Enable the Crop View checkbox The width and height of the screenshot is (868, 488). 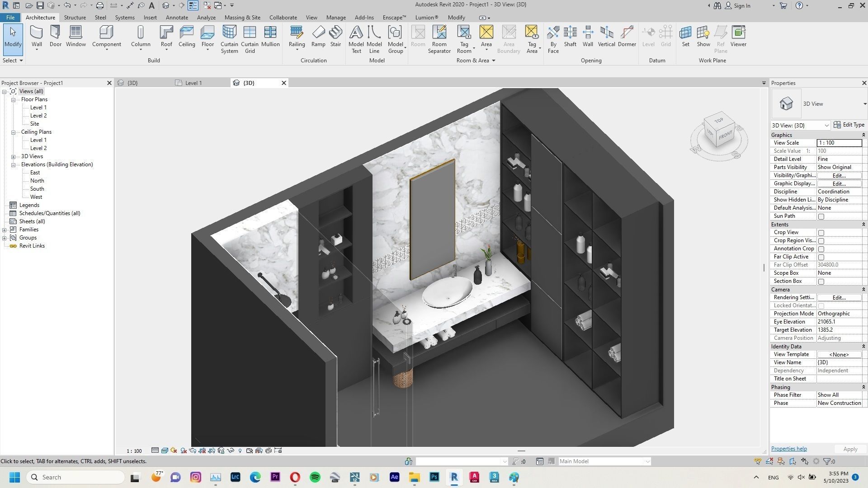pos(821,232)
